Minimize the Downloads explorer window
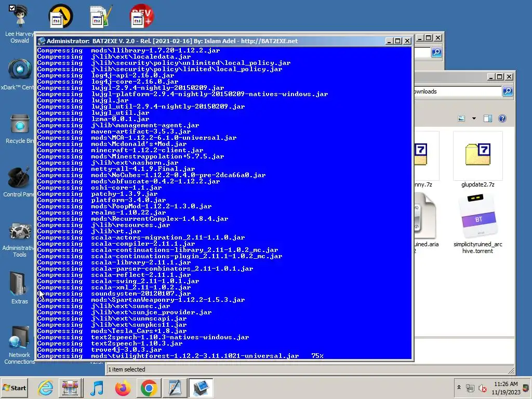Viewport: 532px width, 399px height. [x=491, y=77]
